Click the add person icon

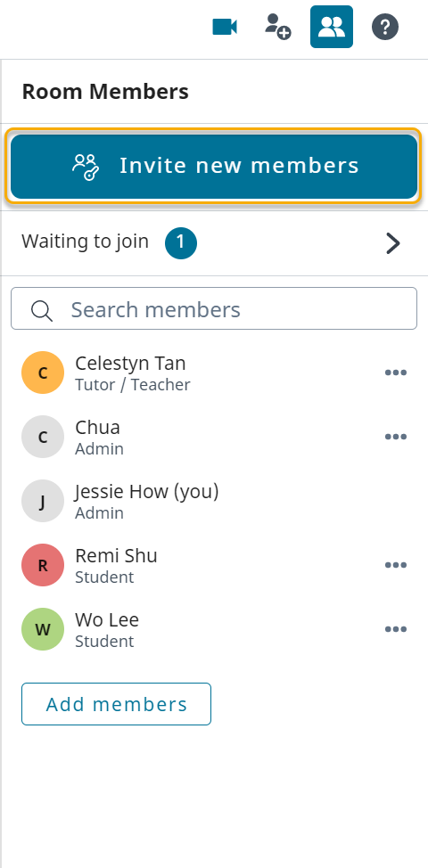[x=278, y=27]
